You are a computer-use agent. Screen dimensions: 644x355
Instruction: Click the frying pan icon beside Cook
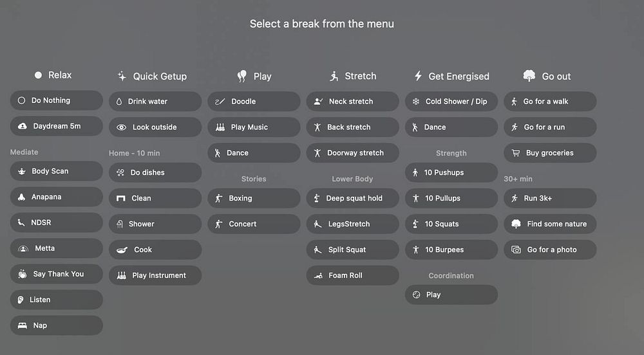coord(122,250)
